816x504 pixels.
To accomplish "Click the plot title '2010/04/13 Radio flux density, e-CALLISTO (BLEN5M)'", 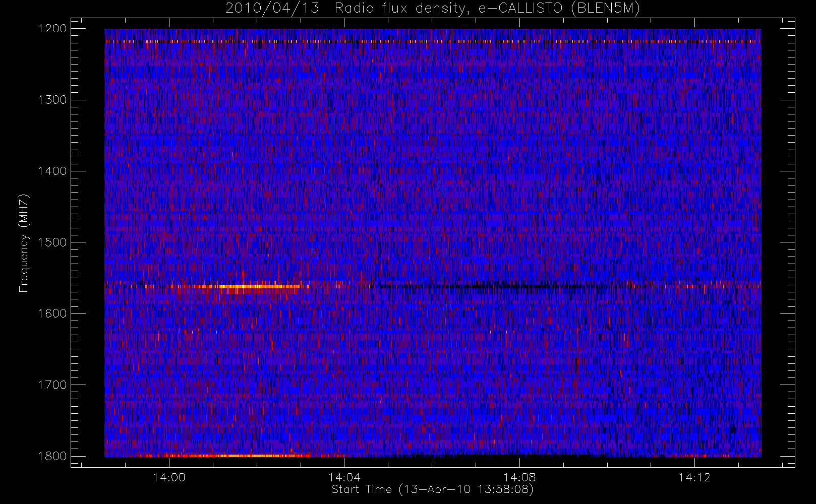I will [x=432, y=9].
